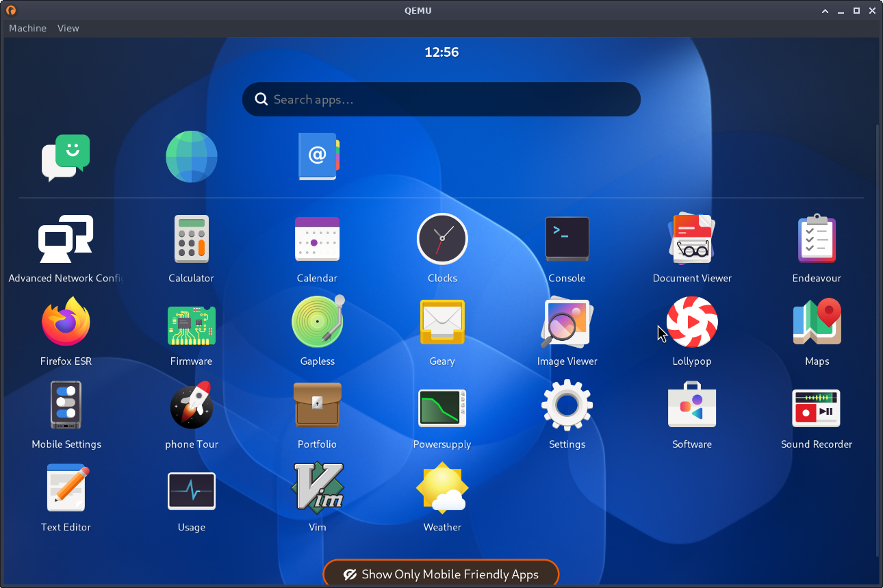Open the Settings gear app
883x588 pixels.
(567, 405)
